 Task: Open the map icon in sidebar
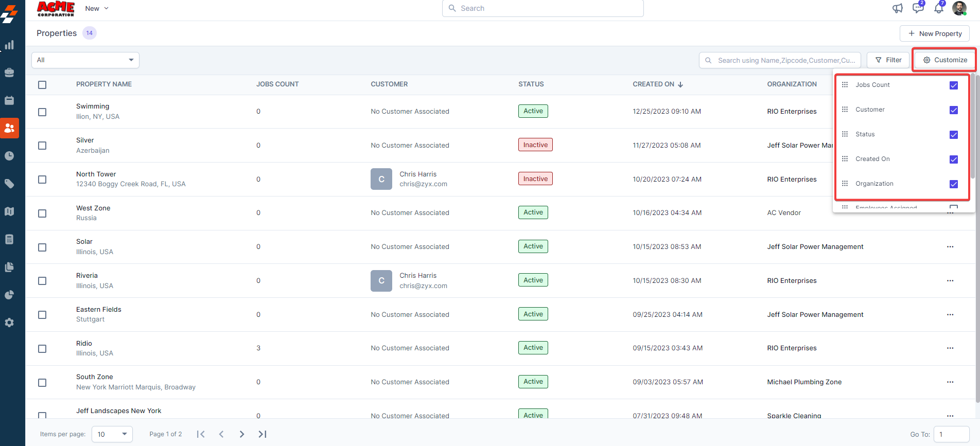pos(9,211)
